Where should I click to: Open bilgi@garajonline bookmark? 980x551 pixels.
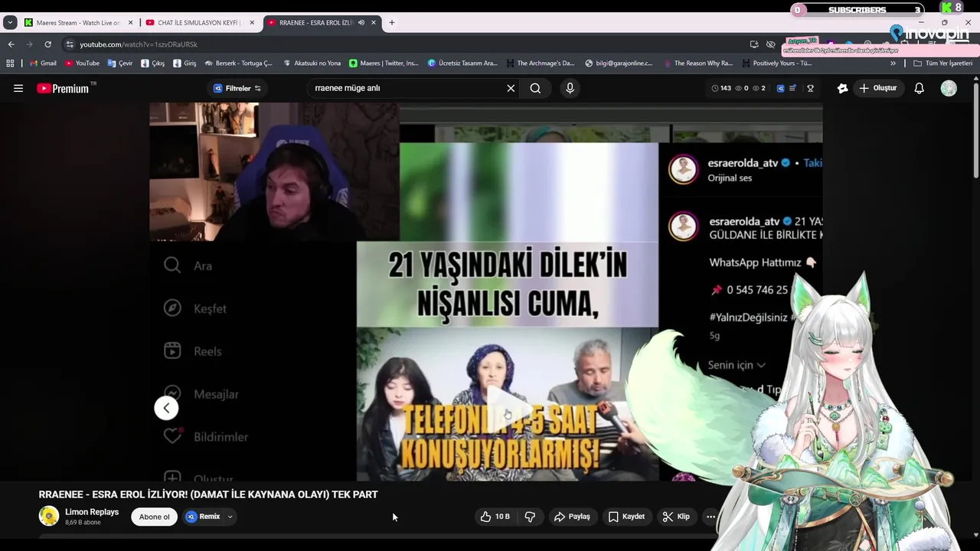click(619, 64)
